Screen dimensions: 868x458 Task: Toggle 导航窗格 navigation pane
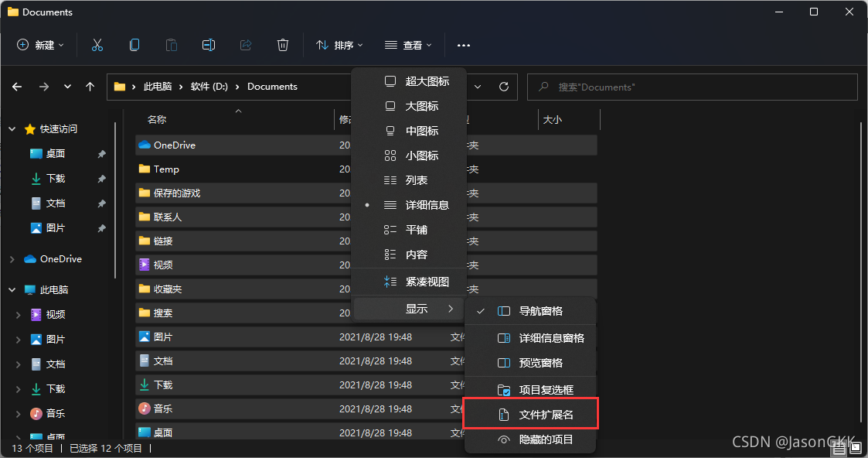[530, 311]
